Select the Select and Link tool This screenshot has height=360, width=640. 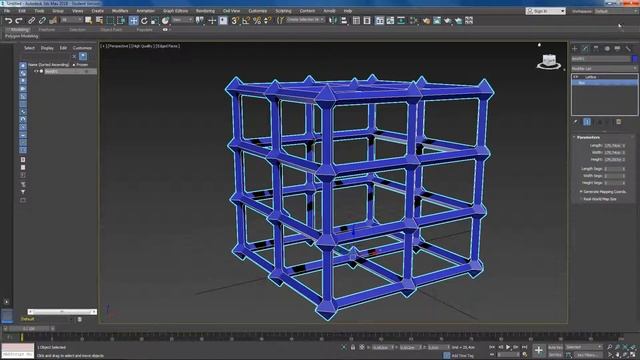(31, 20)
